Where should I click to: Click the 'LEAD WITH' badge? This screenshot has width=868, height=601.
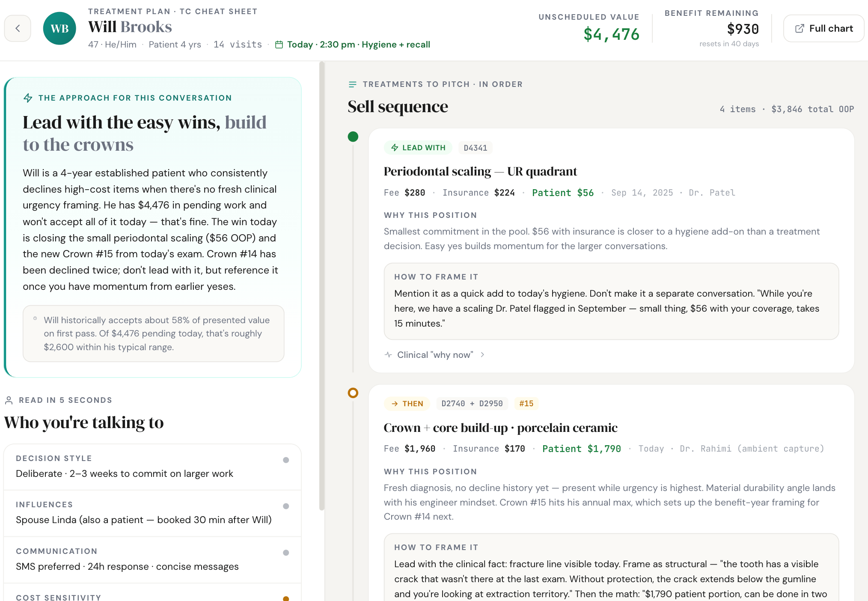click(x=418, y=148)
